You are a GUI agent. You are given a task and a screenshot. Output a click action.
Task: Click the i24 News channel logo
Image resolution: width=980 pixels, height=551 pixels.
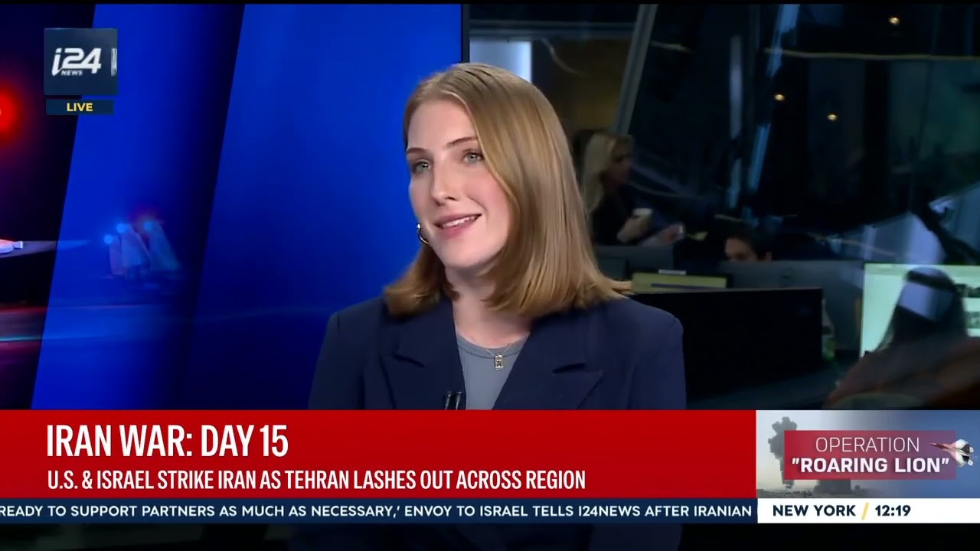tap(80, 61)
